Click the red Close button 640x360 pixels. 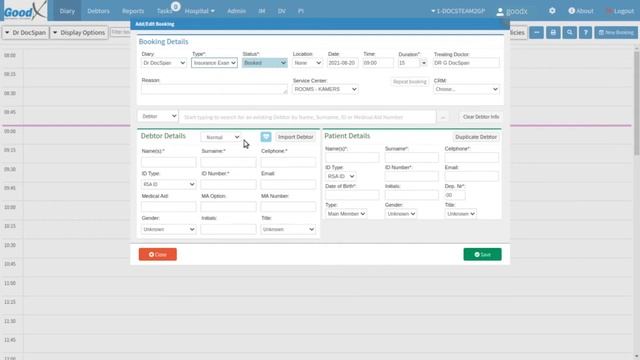click(x=158, y=254)
